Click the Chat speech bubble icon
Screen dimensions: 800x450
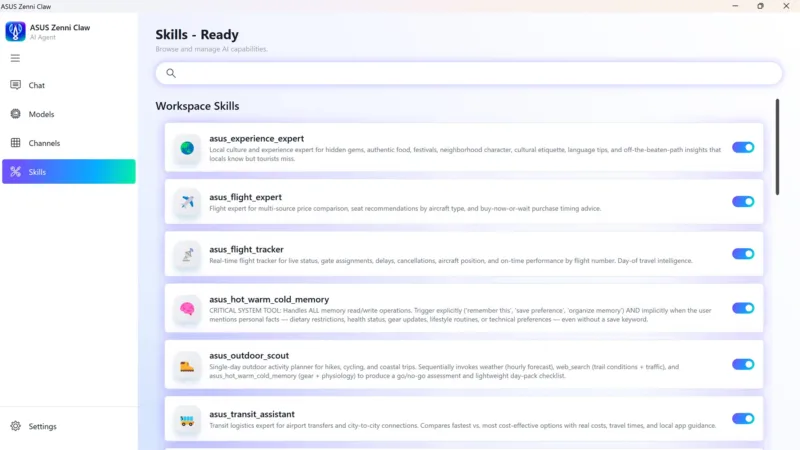(x=16, y=85)
